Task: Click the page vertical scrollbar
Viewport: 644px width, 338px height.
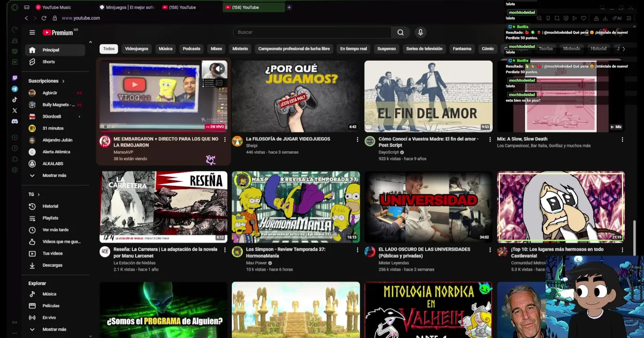Action: coord(636,238)
